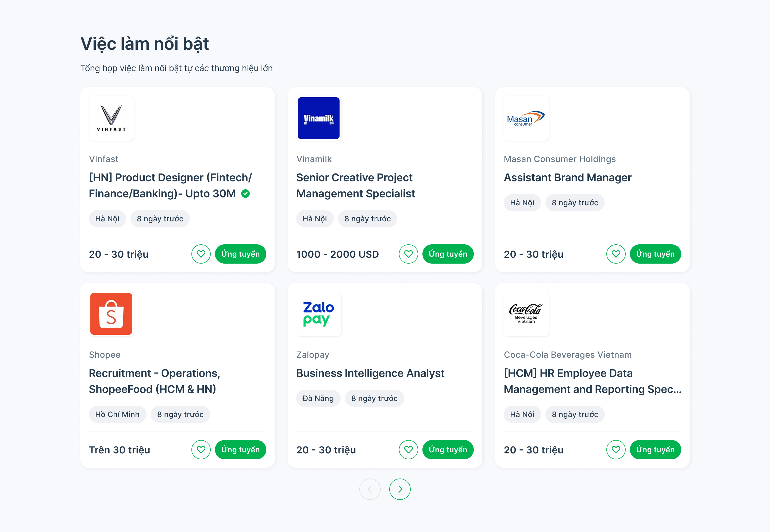Click the Shopee bag logo
This screenshot has width=770, height=532.
(111, 314)
